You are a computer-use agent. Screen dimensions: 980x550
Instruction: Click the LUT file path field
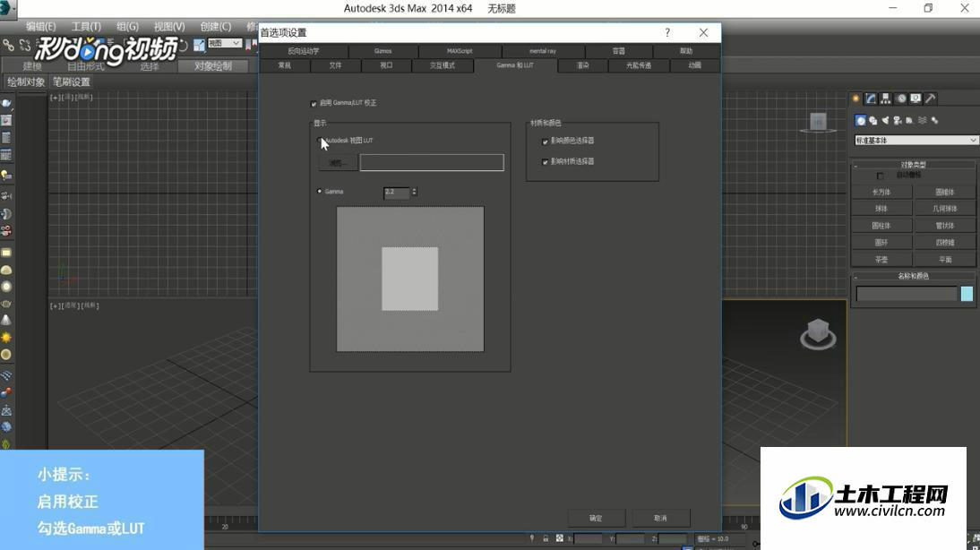coord(432,162)
